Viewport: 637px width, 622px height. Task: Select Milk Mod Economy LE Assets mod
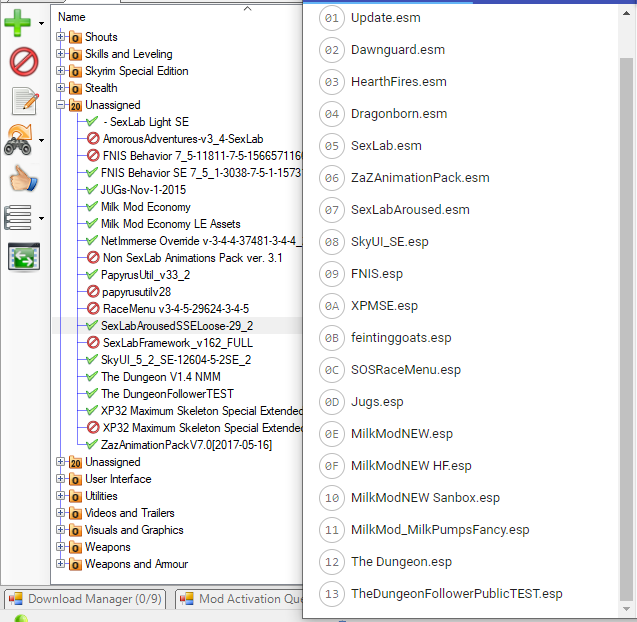[x=171, y=224]
